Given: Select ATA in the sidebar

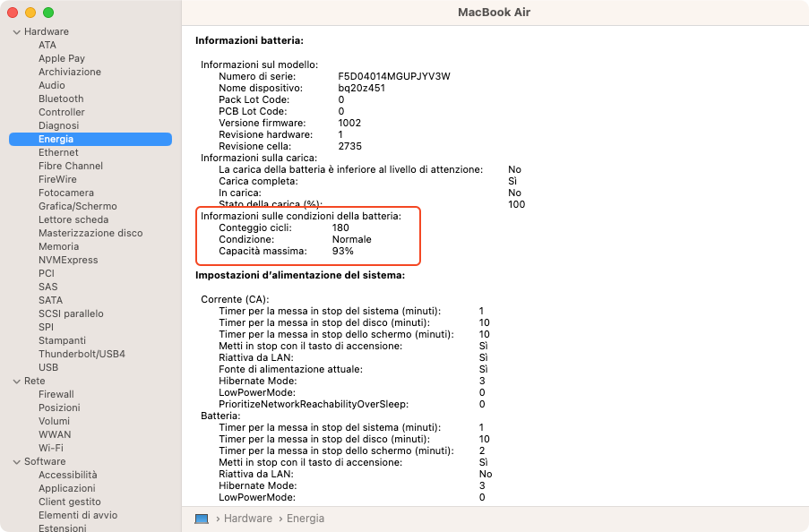Looking at the screenshot, I should click(47, 45).
